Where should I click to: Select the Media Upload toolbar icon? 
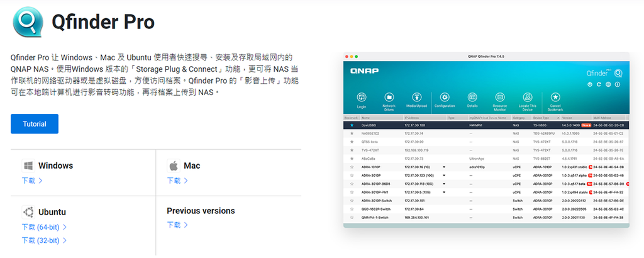click(416, 98)
